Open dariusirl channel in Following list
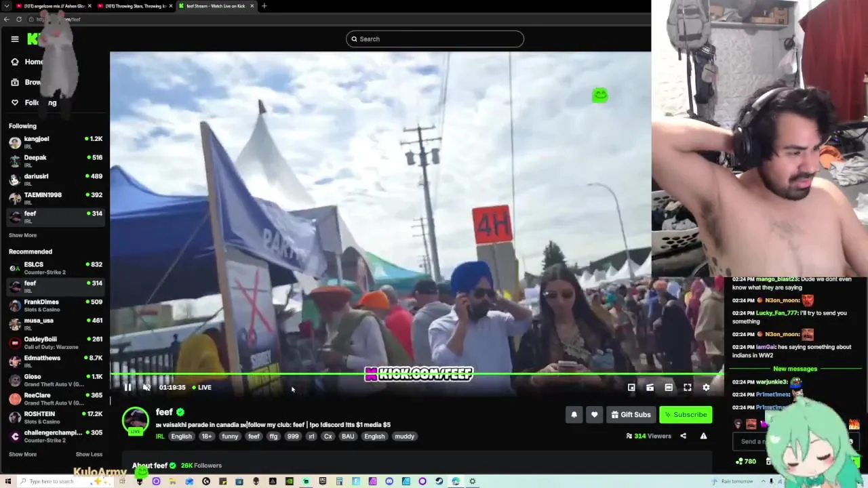The width and height of the screenshot is (868, 488). (x=55, y=179)
